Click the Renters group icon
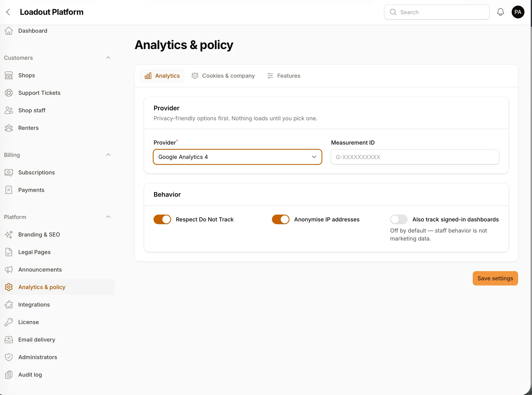The height and width of the screenshot is (395, 532). click(9, 128)
